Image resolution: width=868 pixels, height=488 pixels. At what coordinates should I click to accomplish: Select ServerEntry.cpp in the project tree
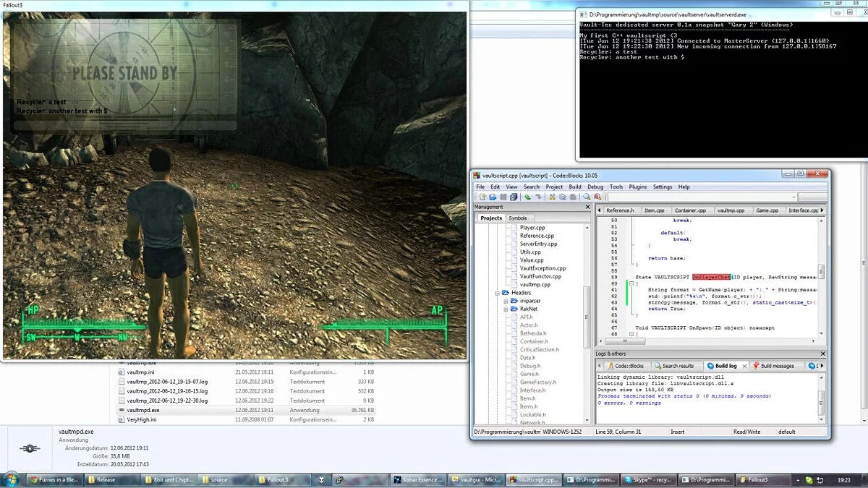coord(538,244)
